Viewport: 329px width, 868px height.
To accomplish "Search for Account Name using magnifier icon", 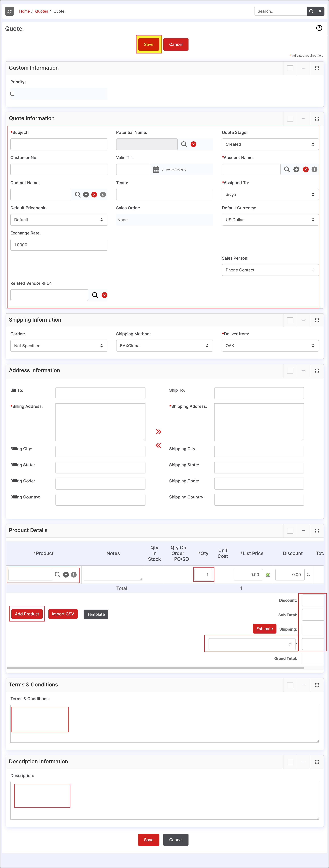I will pos(287,169).
